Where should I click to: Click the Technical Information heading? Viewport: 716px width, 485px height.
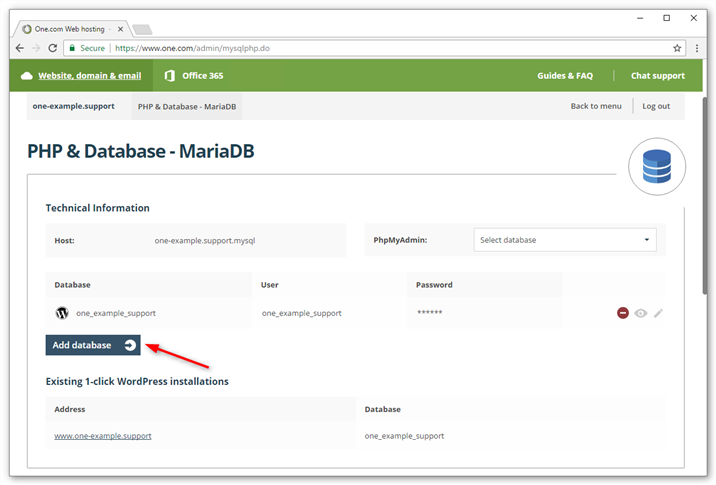97,208
